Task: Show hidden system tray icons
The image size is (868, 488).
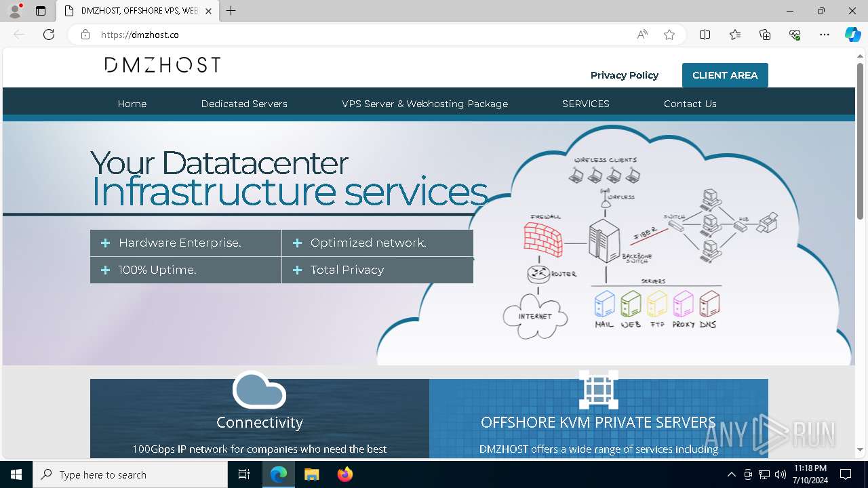Action: click(731, 474)
